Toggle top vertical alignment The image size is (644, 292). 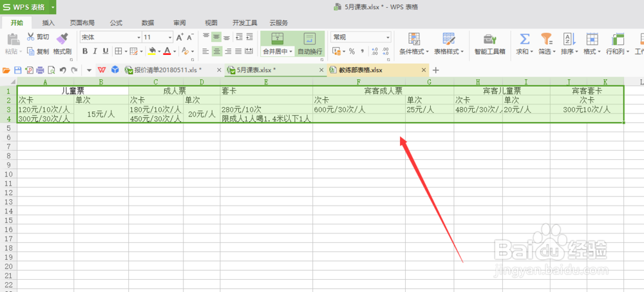(206, 37)
